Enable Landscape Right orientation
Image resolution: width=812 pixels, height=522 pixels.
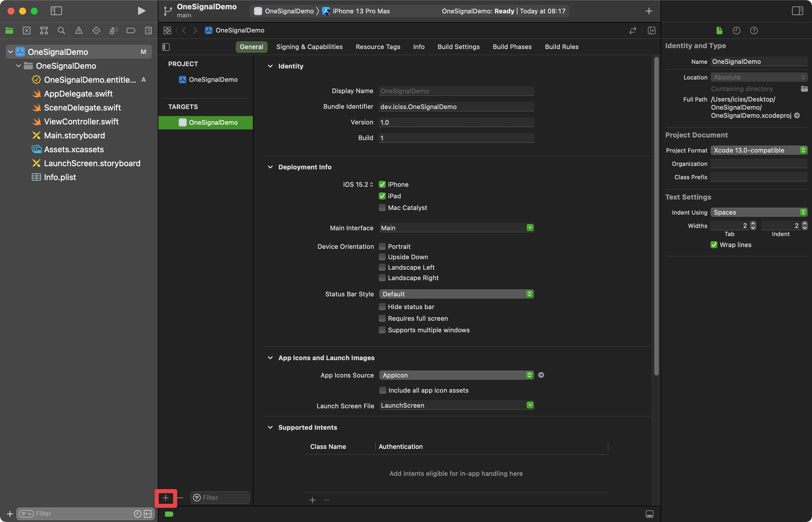(x=382, y=278)
